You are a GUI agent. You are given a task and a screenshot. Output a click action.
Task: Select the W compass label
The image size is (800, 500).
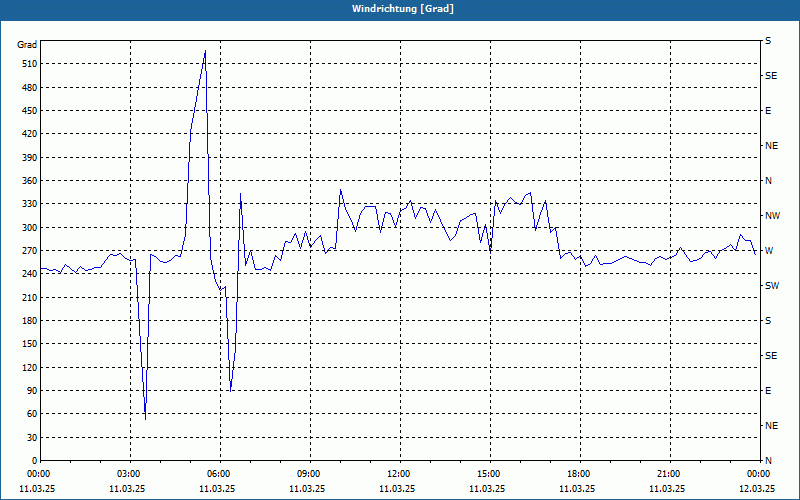point(769,251)
